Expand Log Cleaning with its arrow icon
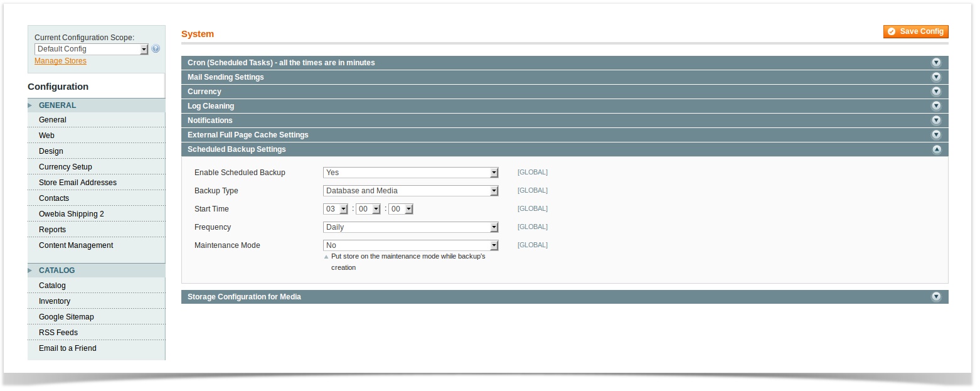Image resolution: width=980 pixels, height=391 pixels. [x=936, y=106]
